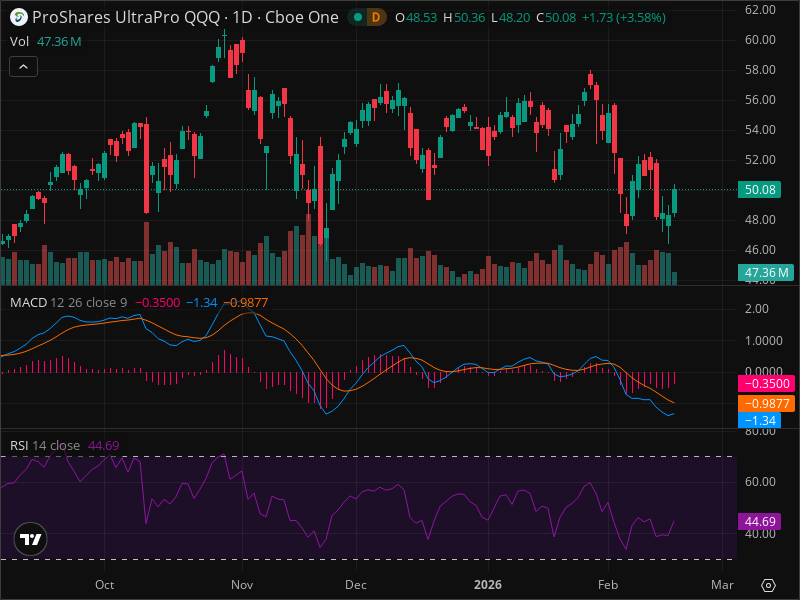The width and height of the screenshot is (800, 600).
Task: Click the low value L48.20
Action: click(x=511, y=18)
